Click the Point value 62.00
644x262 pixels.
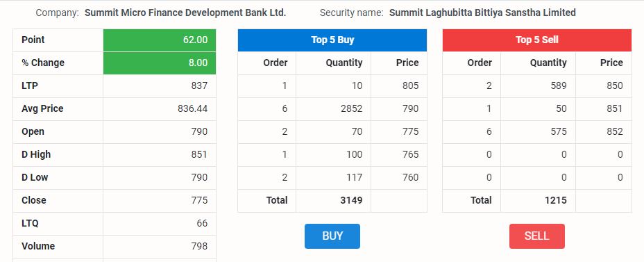195,40
